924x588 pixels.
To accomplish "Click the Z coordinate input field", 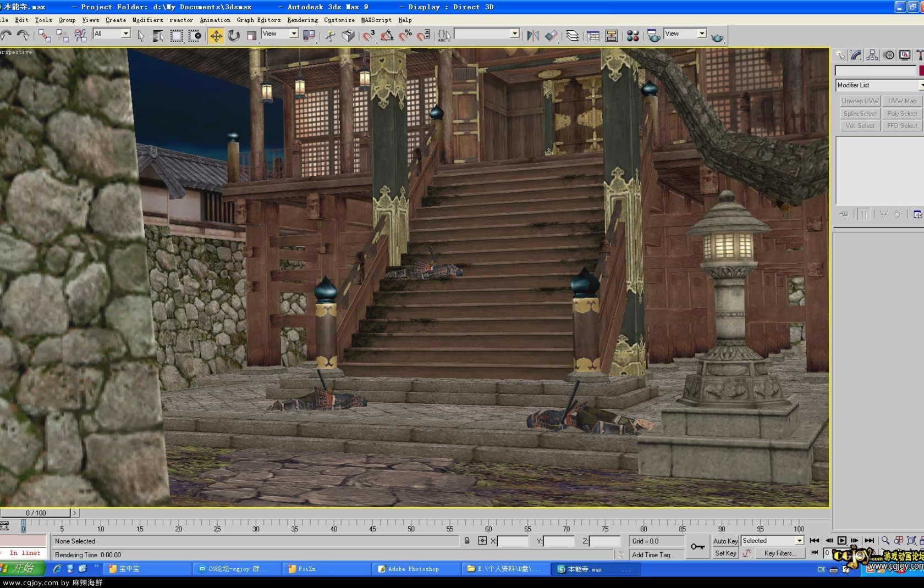I will [605, 541].
